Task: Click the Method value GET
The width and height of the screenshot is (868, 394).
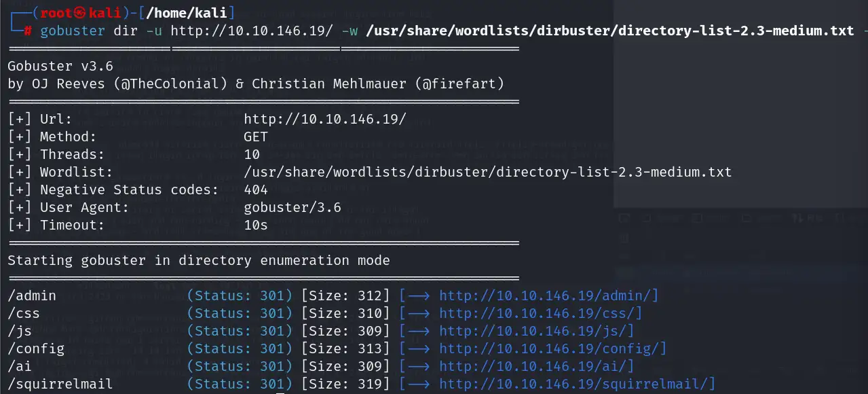Action: click(x=256, y=137)
